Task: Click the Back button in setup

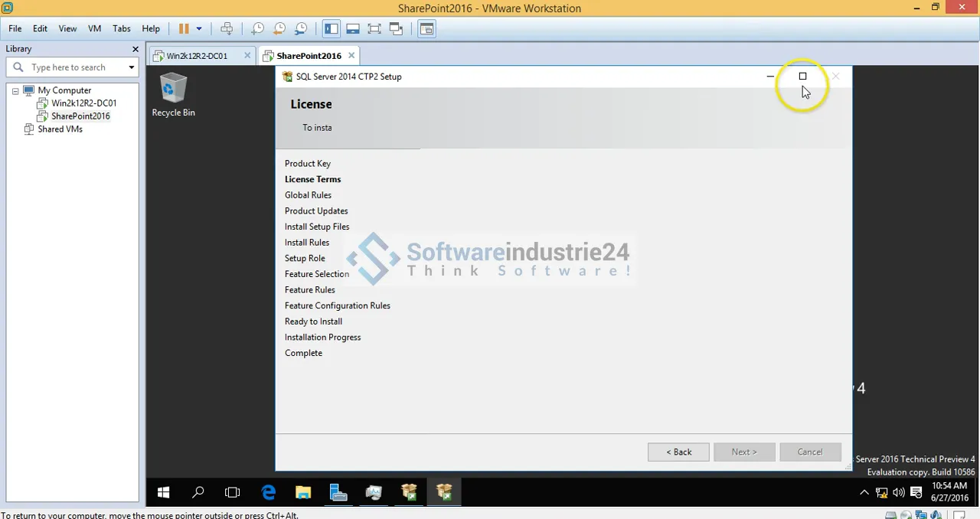Action: (x=678, y=452)
